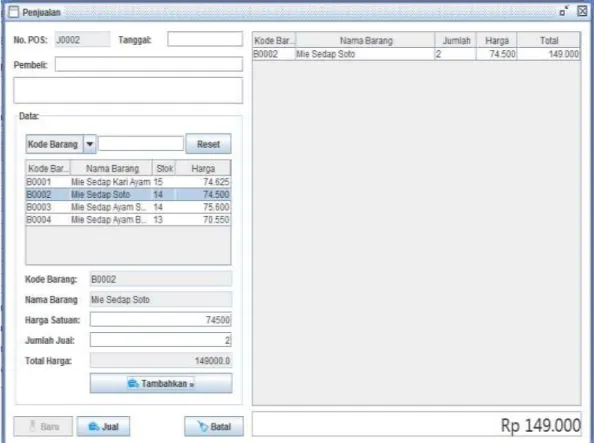Click the Tambahkan button
Viewport: 594px width, 443px height.
click(x=161, y=383)
